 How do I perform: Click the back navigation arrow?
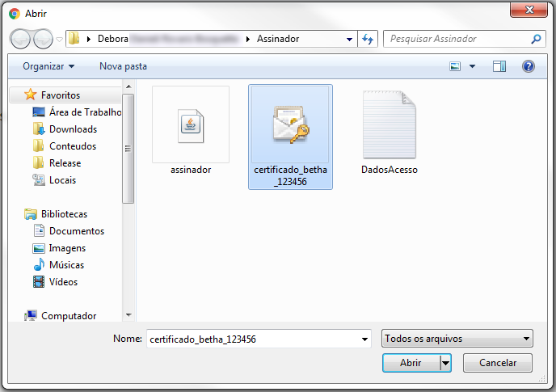click(20, 39)
